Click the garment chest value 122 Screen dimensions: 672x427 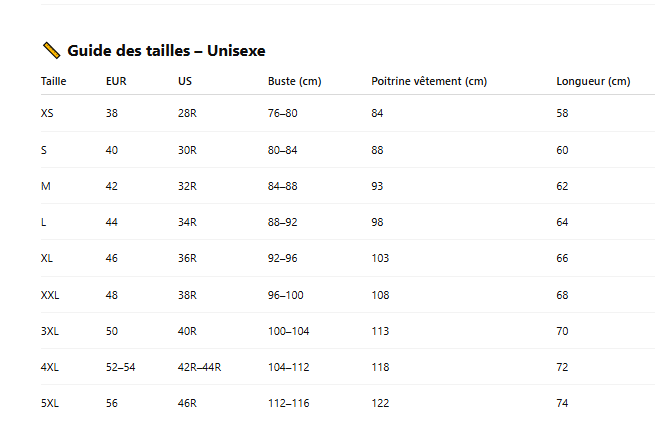pyautogui.click(x=380, y=403)
